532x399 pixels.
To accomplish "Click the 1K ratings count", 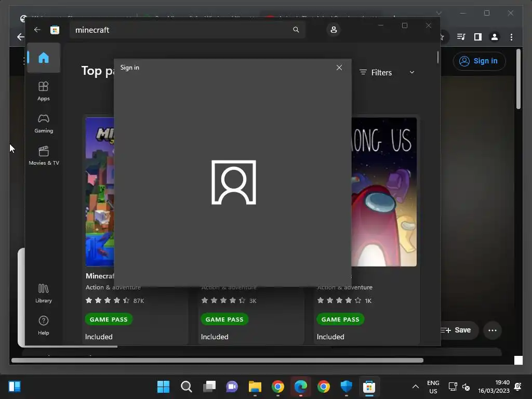I will 368,301.
